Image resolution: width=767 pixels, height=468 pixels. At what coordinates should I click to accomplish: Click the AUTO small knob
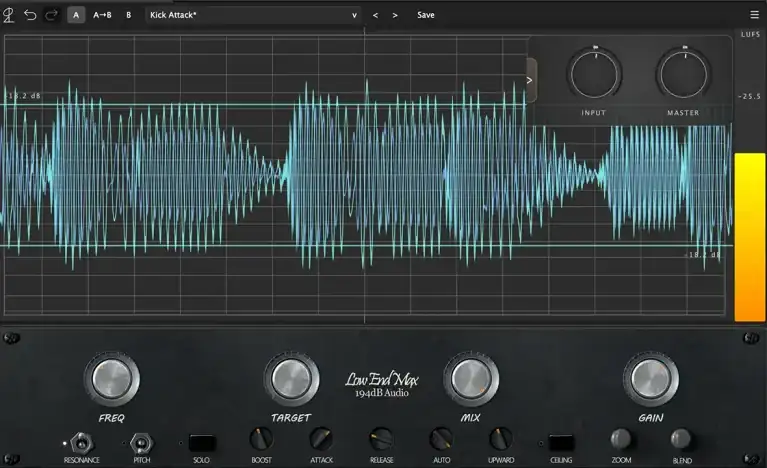(x=441, y=439)
